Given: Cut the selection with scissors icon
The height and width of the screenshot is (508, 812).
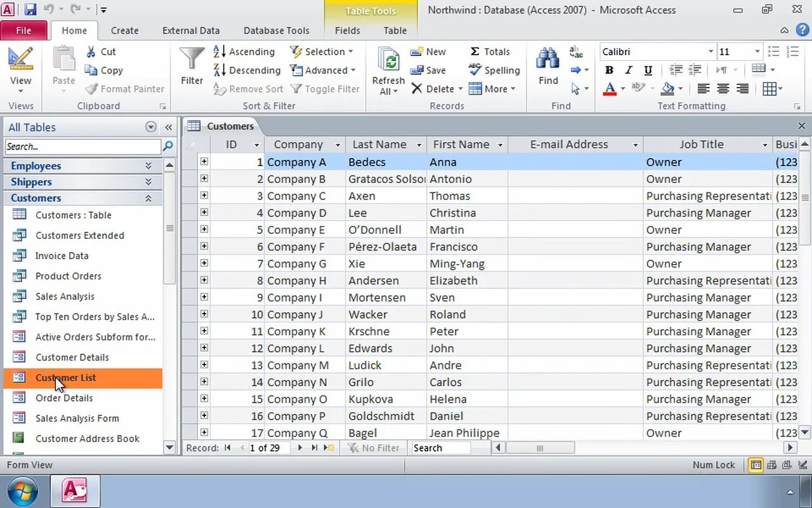Looking at the screenshot, I should [100, 51].
